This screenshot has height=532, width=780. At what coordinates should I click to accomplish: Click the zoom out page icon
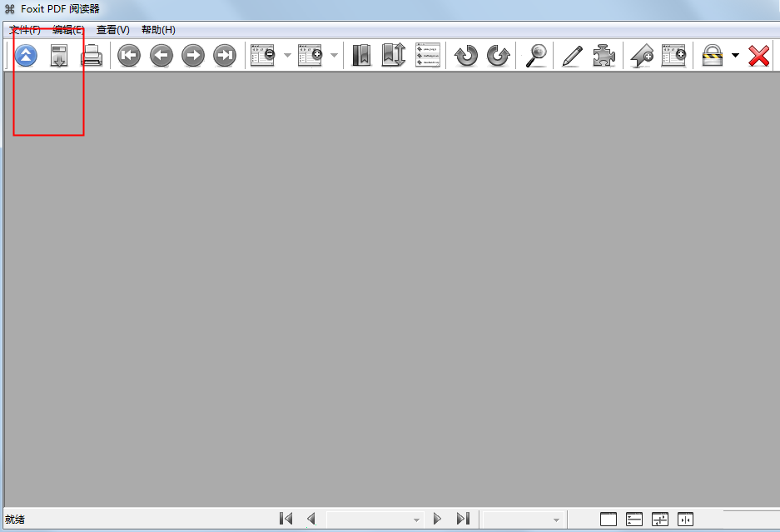pos(263,55)
